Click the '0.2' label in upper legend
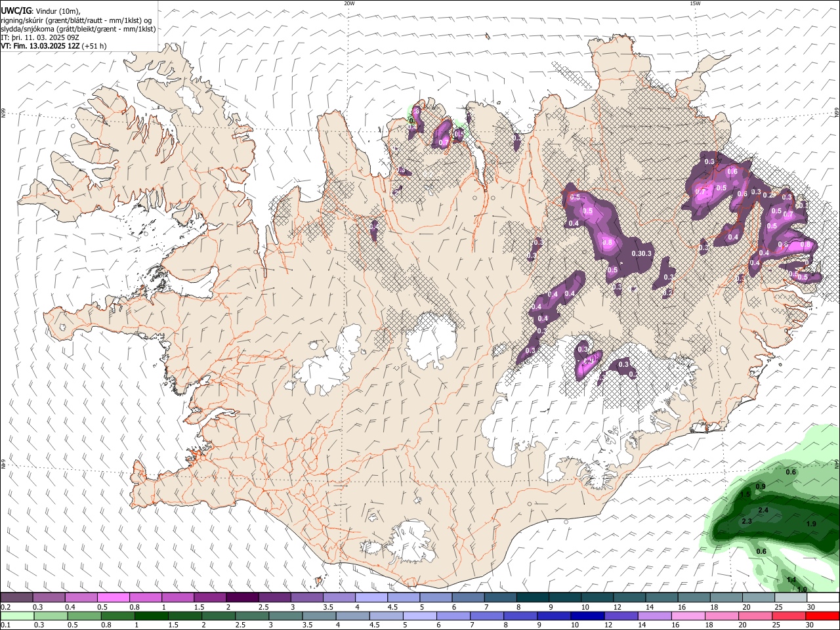Viewport: 840px width, 630px height. (x=6, y=608)
